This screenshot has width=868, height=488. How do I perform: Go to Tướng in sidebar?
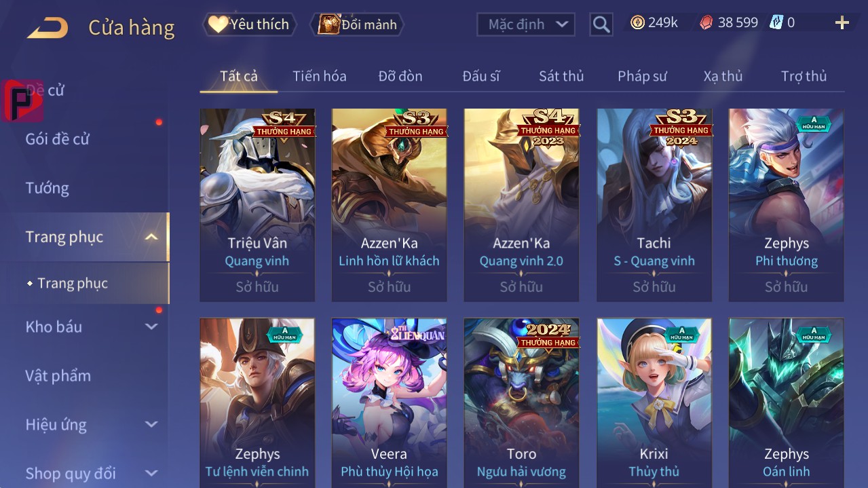coord(48,188)
